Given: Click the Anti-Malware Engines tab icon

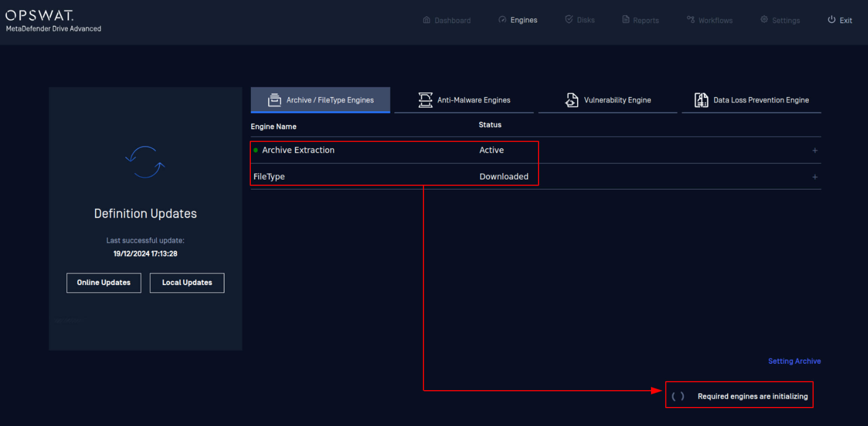Looking at the screenshot, I should 425,100.
